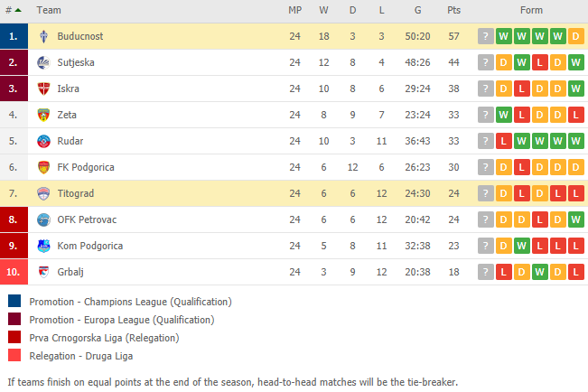Open the Buducnost team name link
The width and height of the screenshot is (588, 392).
[79, 36]
